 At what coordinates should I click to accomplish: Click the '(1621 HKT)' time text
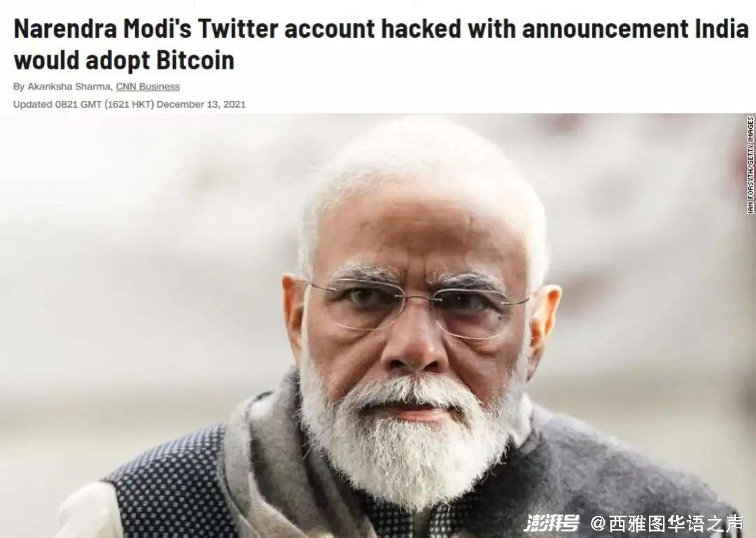[x=129, y=104]
